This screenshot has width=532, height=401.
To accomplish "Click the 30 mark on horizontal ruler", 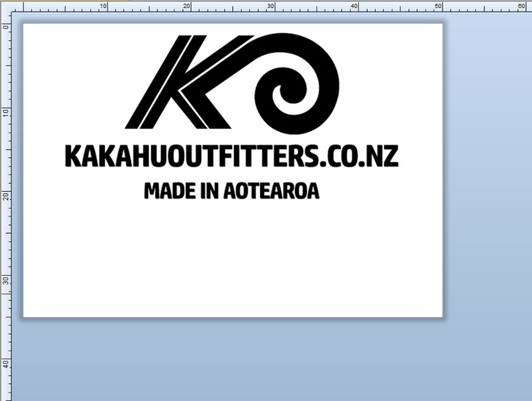I will pos(271,6).
